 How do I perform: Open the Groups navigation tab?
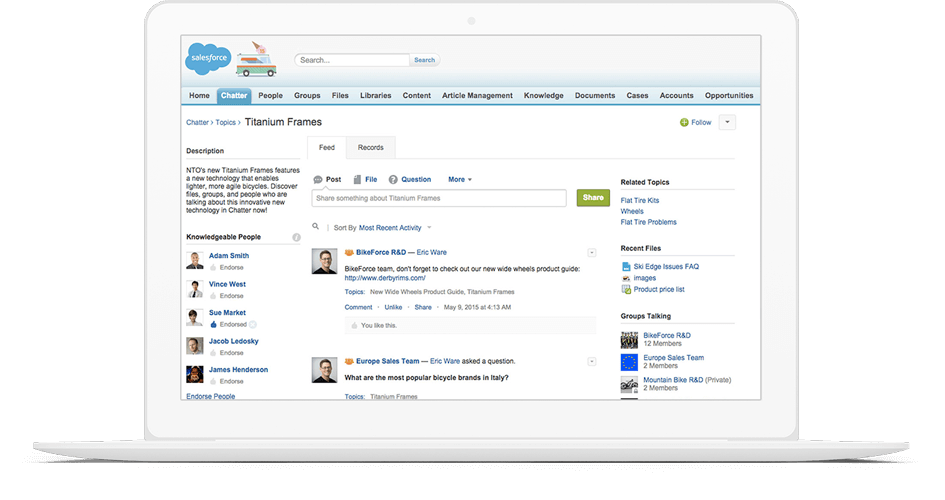click(307, 96)
